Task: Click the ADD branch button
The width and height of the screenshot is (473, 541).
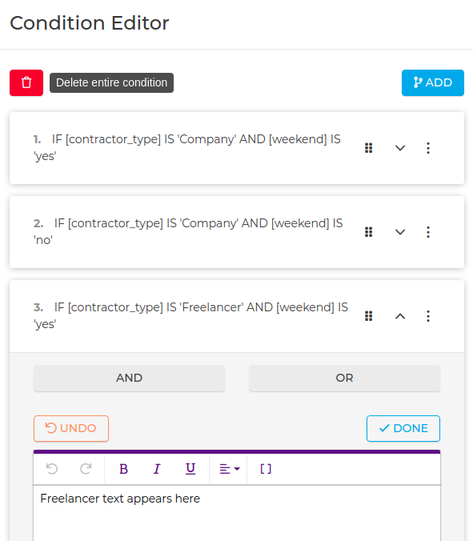Action: (x=433, y=83)
